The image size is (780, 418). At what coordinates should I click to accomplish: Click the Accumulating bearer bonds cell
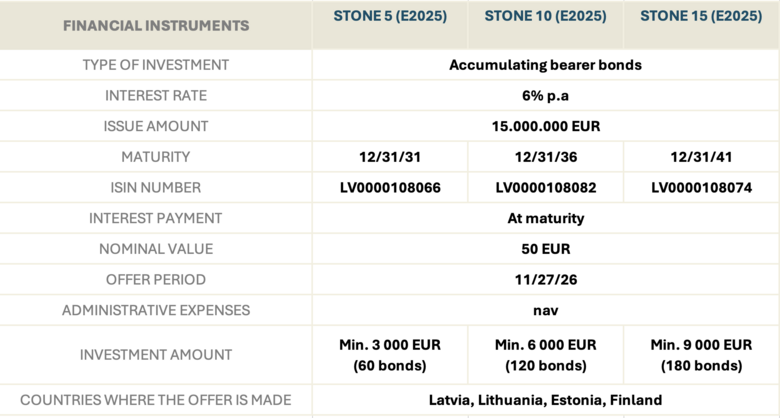click(545, 65)
